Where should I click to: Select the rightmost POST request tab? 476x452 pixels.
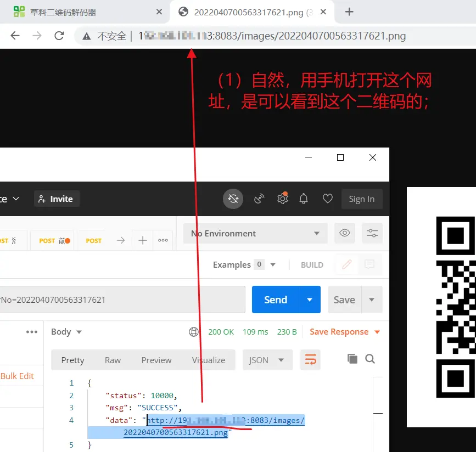[x=93, y=241]
